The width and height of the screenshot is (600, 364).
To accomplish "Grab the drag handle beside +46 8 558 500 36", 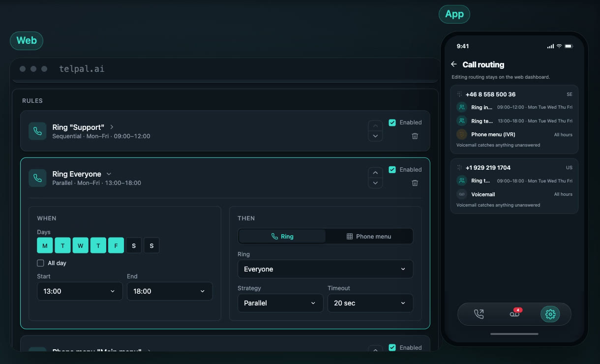I will click(x=459, y=94).
